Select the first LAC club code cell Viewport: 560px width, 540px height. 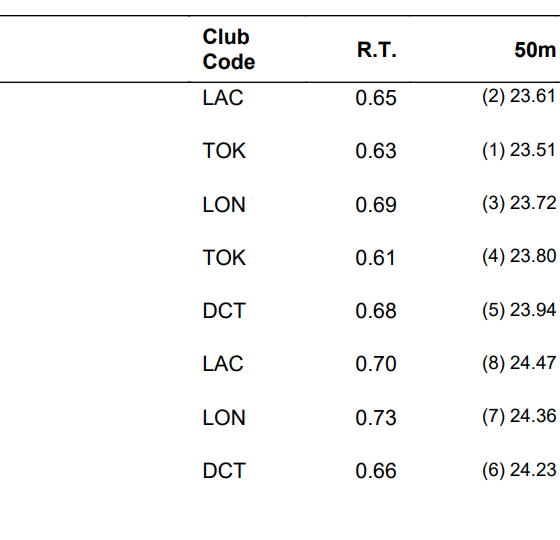(223, 98)
